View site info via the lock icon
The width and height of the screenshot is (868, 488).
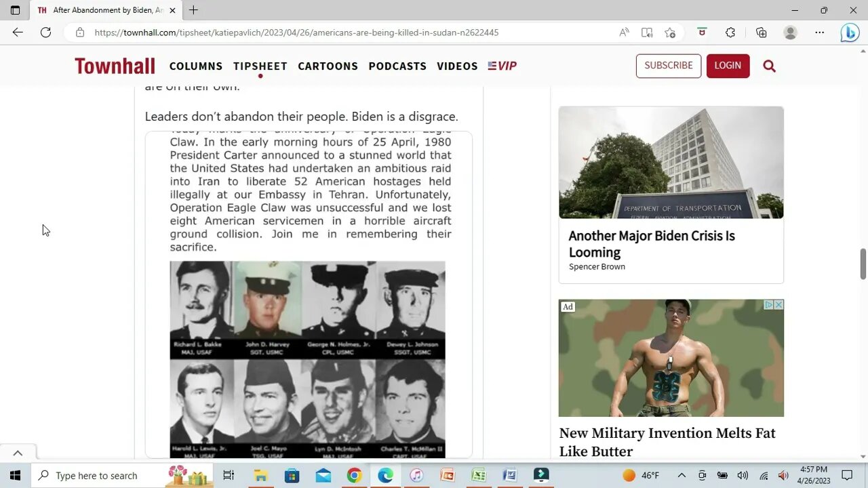coord(80,32)
